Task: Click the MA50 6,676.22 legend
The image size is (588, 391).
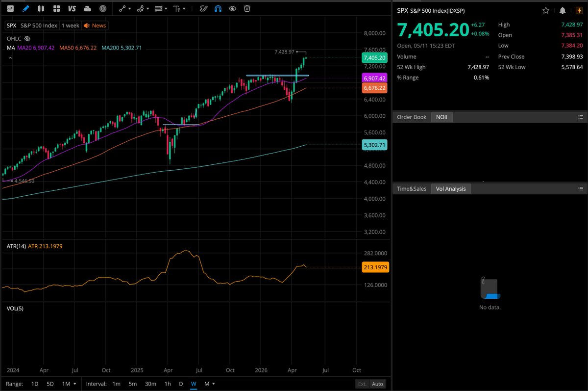Action: coord(79,48)
